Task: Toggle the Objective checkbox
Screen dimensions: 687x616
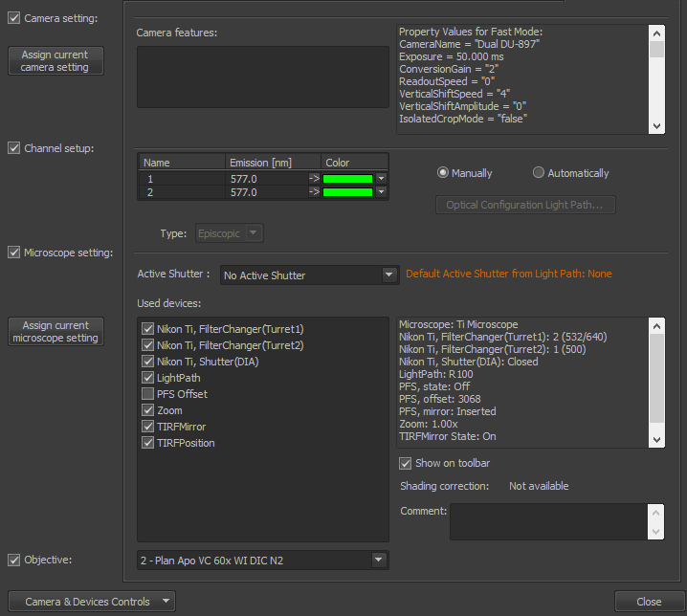Action: click(14, 560)
